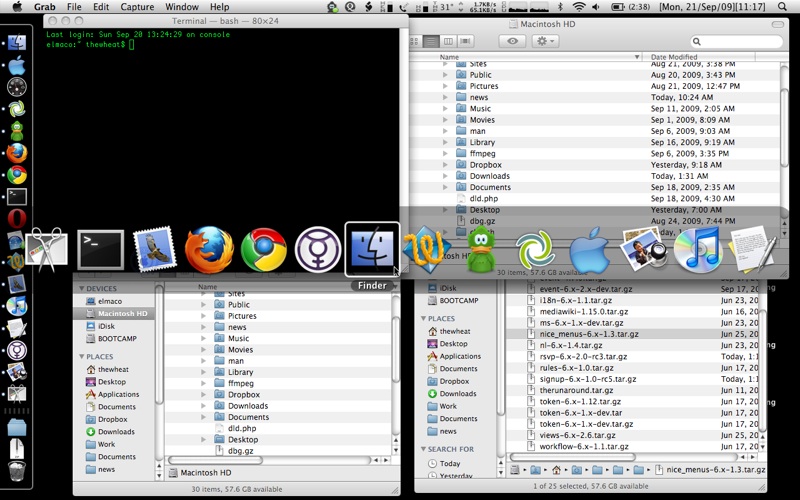Choose the Grab scissors icon in switcher

tap(46, 249)
